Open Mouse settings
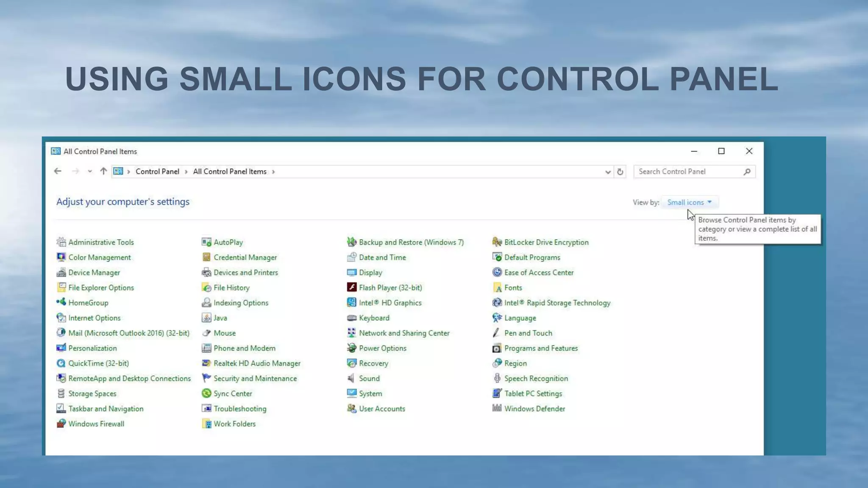The width and height of the screenshot is (868, 488). coord(219,333)
